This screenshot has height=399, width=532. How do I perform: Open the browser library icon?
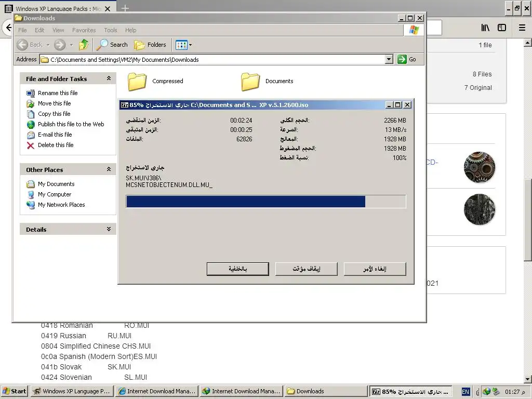pyautogui.click(x=485, y=28)
